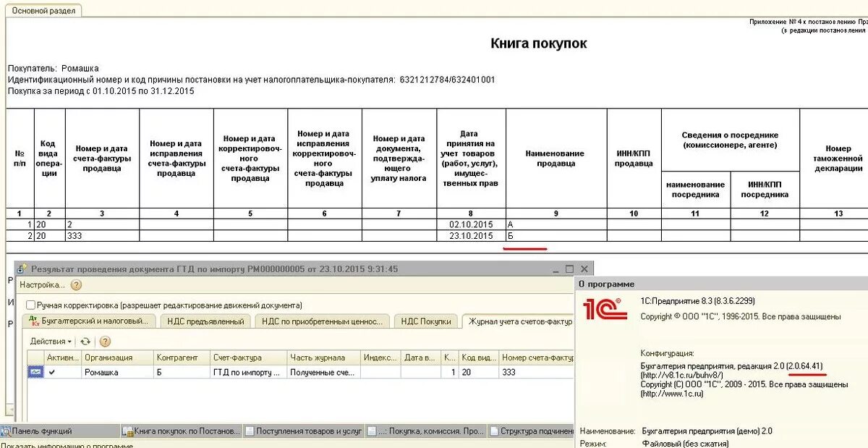
Task: Click the help icon next to Настройка
Action: click(76, 285)
